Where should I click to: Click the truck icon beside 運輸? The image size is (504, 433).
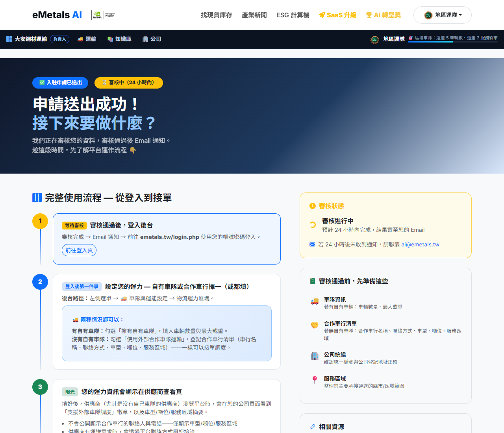(80, 39)
